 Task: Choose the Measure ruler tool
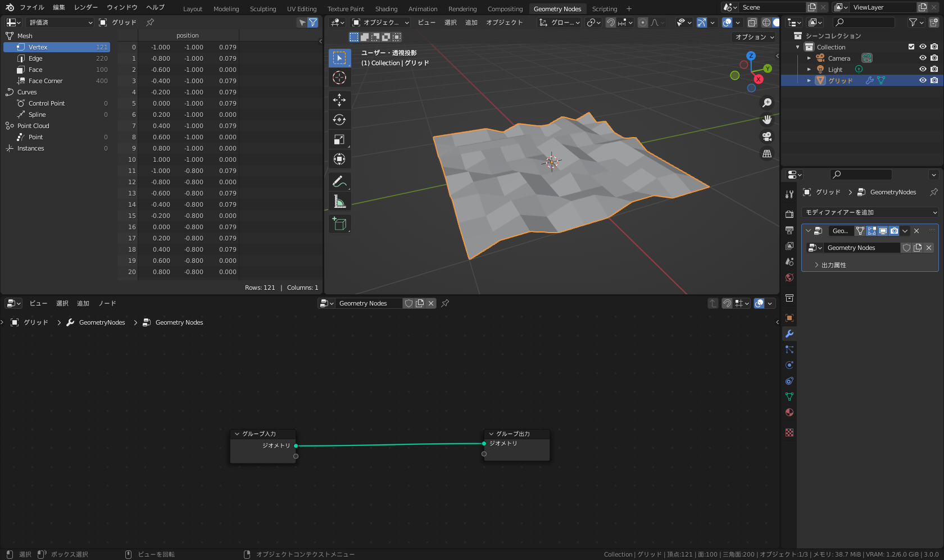(339, 201)
